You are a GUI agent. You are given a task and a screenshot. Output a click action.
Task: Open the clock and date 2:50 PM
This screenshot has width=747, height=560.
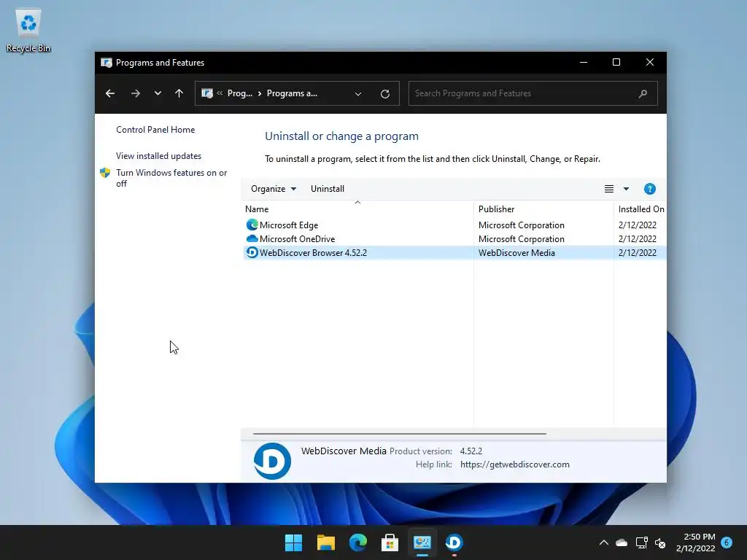point(695,542)
